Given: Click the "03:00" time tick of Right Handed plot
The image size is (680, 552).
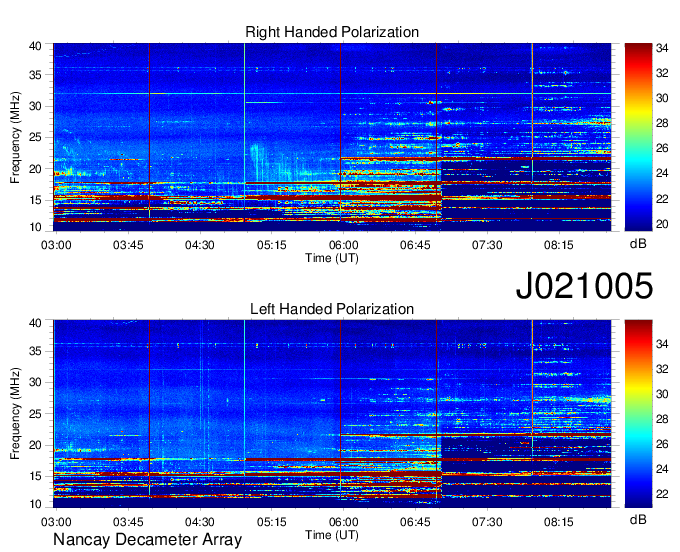Looking at the screenshot, I should 56,245.
